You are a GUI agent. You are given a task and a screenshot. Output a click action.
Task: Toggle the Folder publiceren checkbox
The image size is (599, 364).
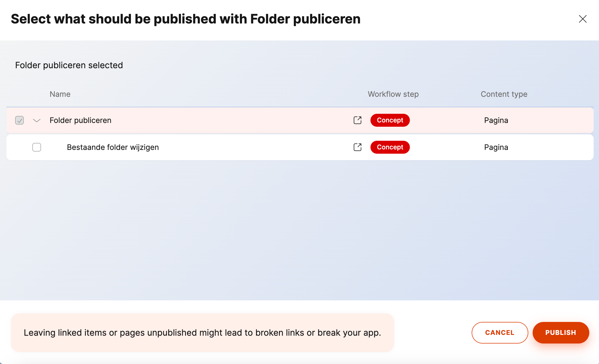[19, 120]
